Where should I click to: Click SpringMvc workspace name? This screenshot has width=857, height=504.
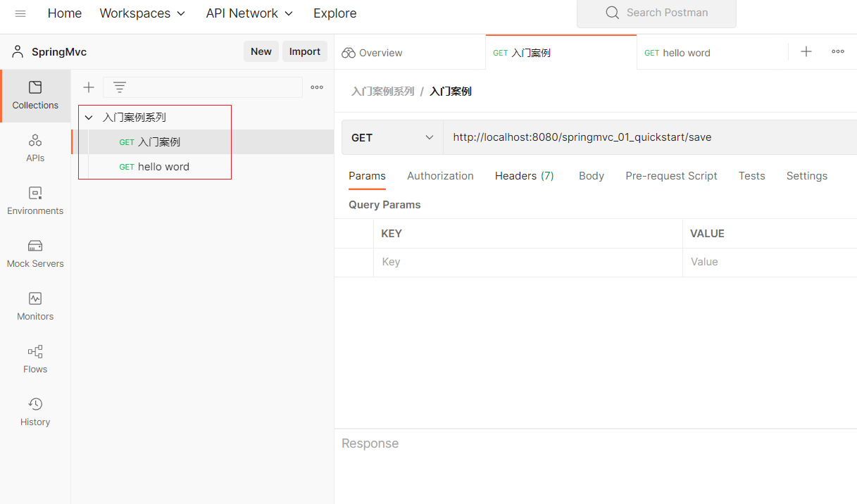[59, 52]
